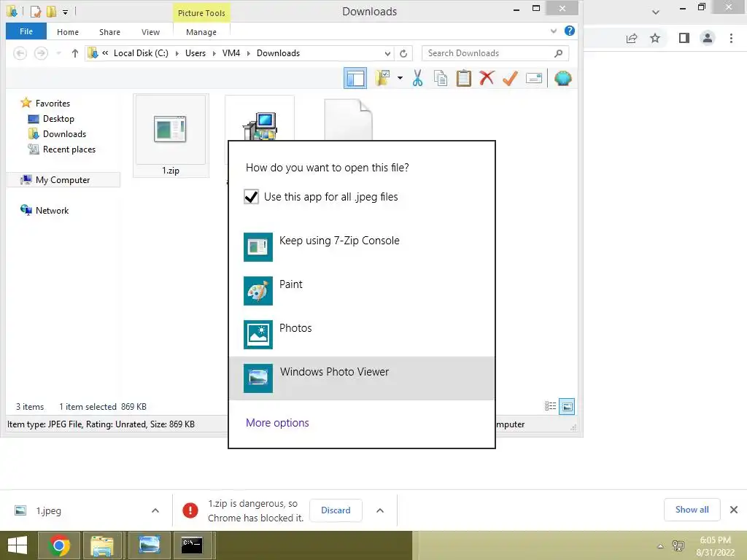Open recent locations dropdown arrow
This screenshot has width=747, height=560.
(58, 53)
